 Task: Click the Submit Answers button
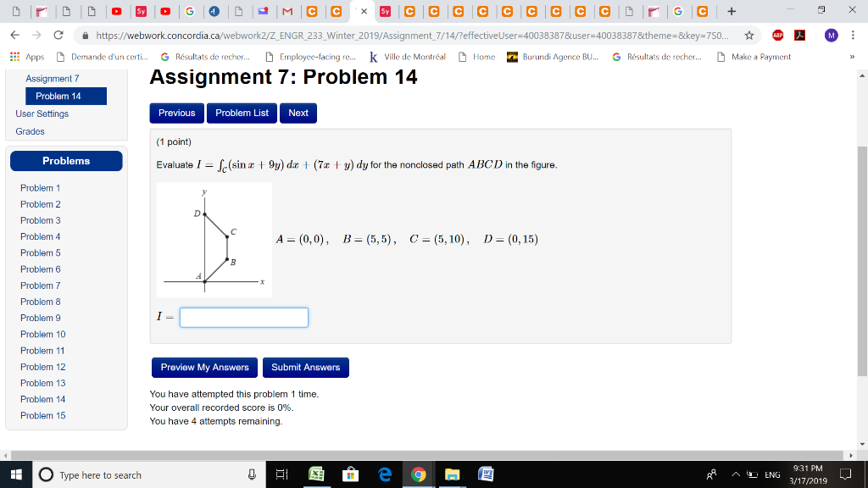(305, 368)
